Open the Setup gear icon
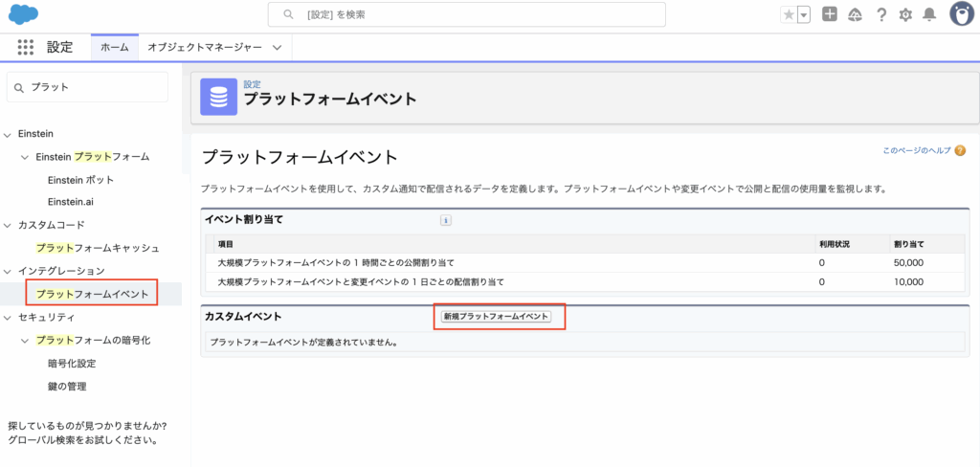This screenshot has height=467, width=980. click(x=905, y=14)
